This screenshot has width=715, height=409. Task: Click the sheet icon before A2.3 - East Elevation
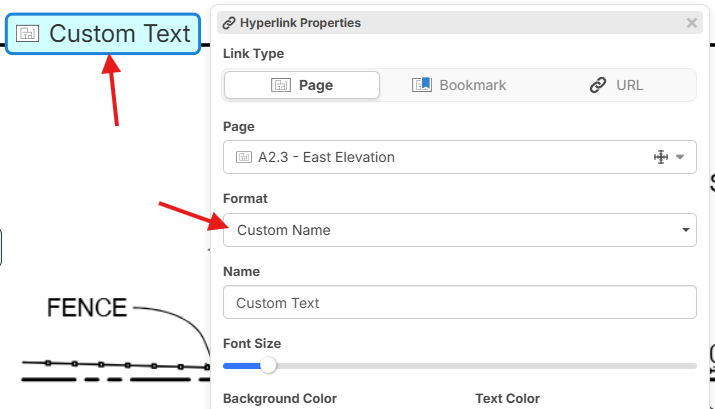coord(243,157)
